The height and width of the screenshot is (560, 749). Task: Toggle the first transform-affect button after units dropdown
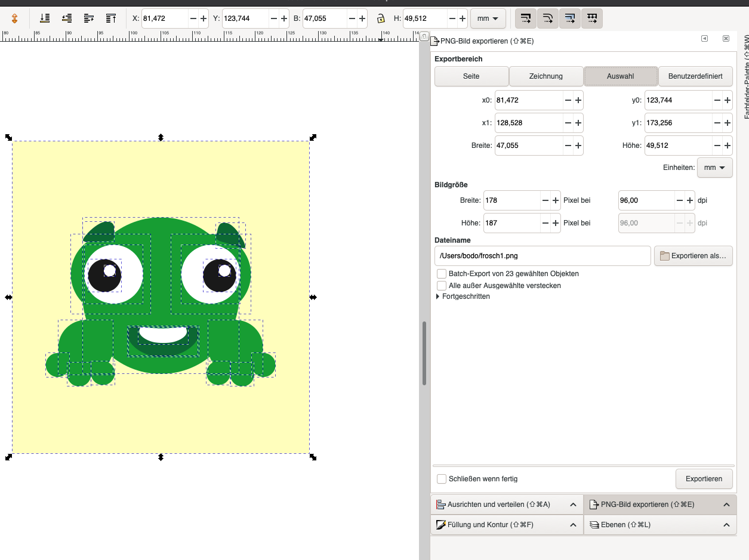(x=525, y=18)
